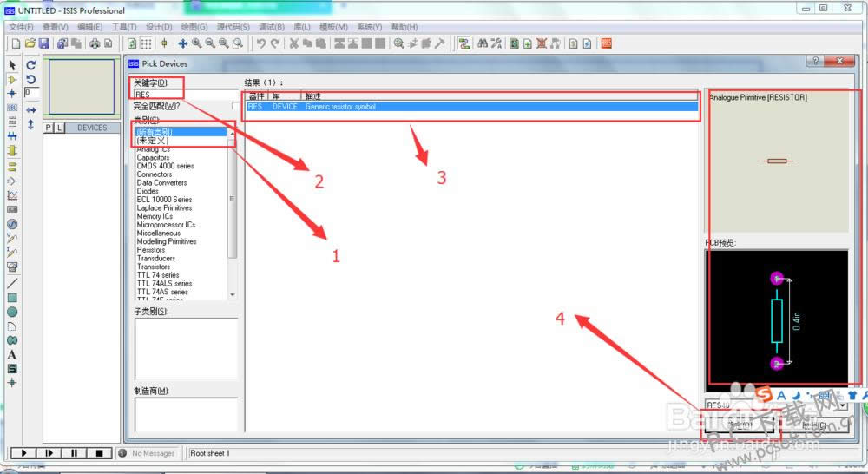The width and height of the screenshot is (868, 474).
Task: Click the 'P' pick devices button
Action: click(x=49, y=128)
